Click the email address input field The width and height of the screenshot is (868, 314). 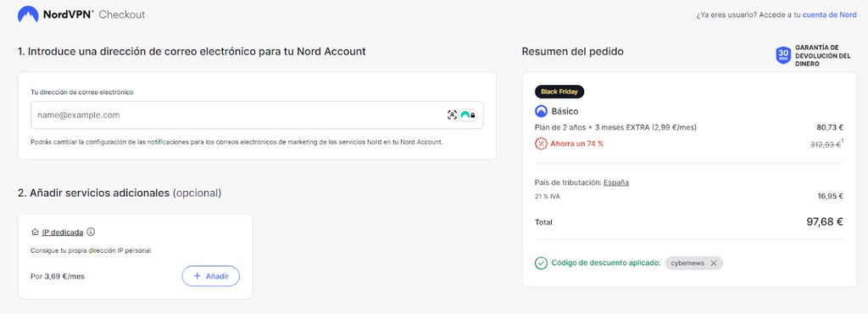(257, 115)
